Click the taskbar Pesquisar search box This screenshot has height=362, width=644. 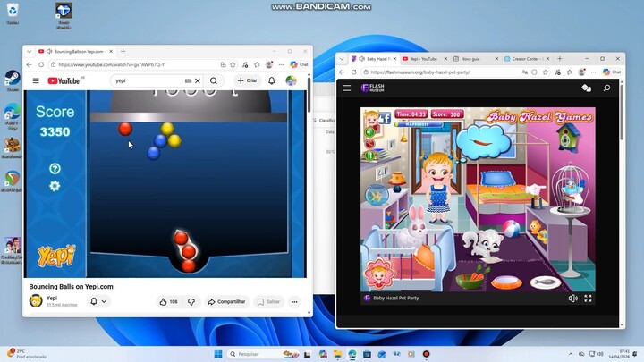(x=264, y=354)
